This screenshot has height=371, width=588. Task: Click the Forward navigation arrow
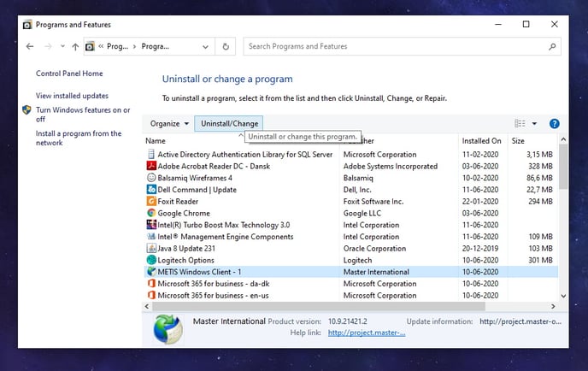(48, 46)
